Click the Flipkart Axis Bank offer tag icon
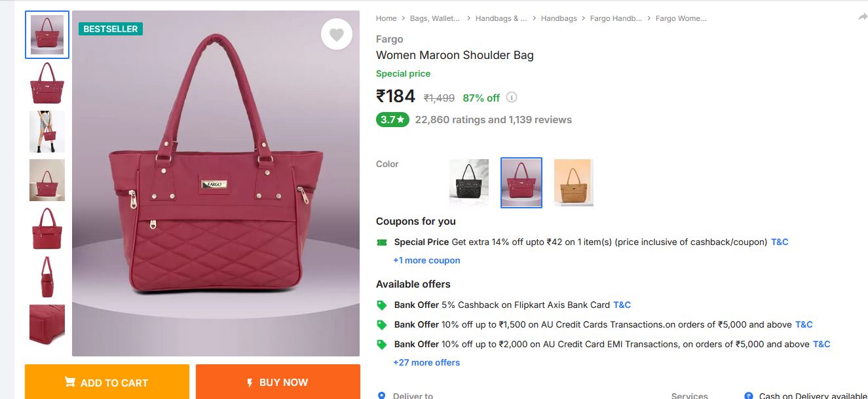 (382, 305)
